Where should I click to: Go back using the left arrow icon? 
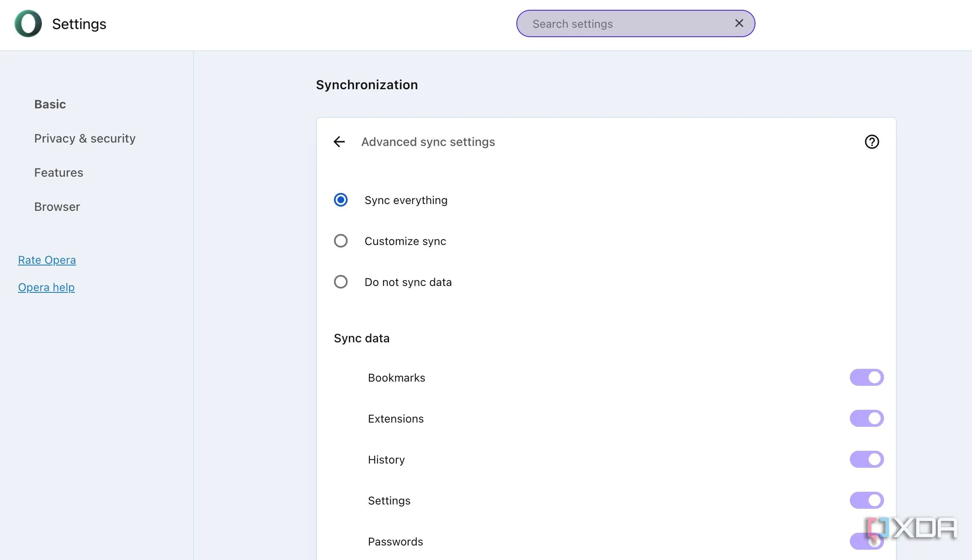[x=339, y=142]
